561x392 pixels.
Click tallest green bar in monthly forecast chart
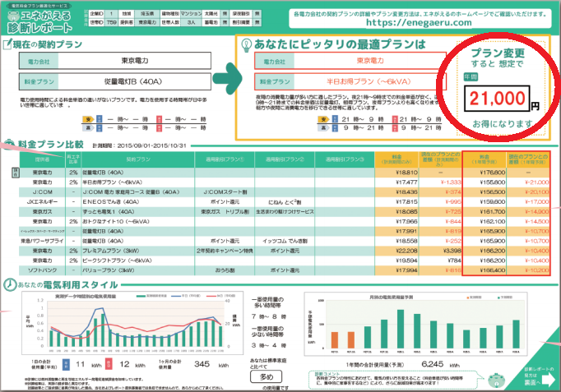click(x=401, y=329)
